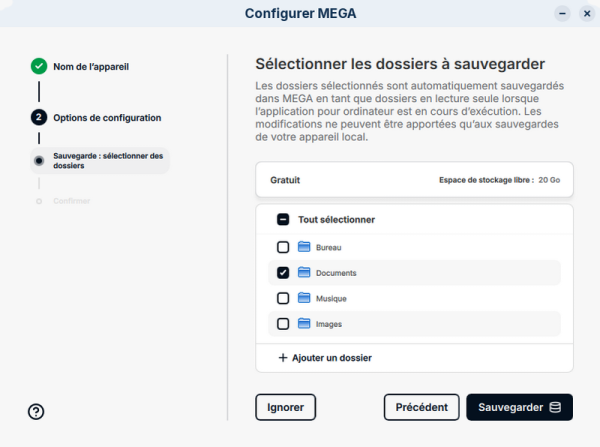Image resolution: width=600 pixels, height=447 pixels.
Task: Go back with the Précédent button
Action: (x=421, y=407)
